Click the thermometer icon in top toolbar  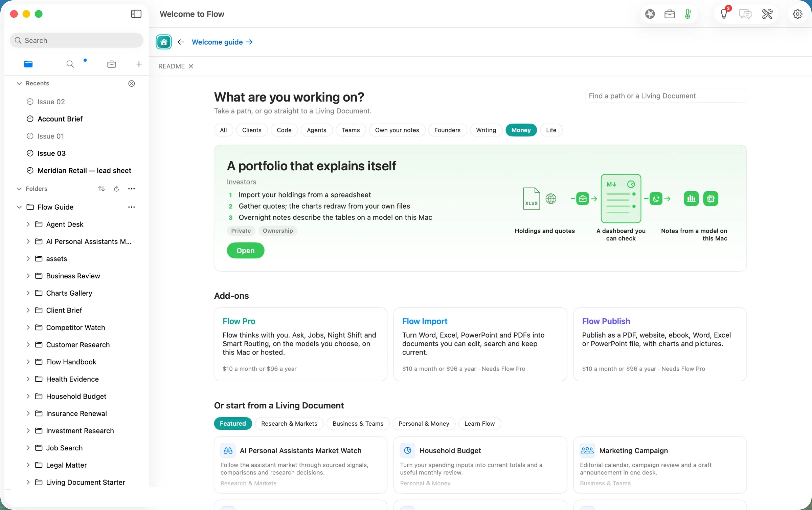pyautogui.click(x=688, y=14)
